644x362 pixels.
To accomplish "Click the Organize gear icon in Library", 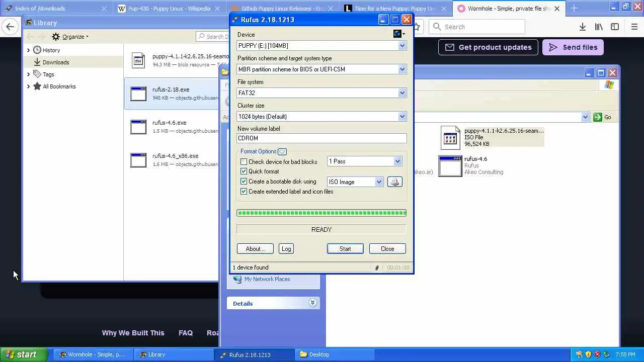I will [x=56, y=37].
